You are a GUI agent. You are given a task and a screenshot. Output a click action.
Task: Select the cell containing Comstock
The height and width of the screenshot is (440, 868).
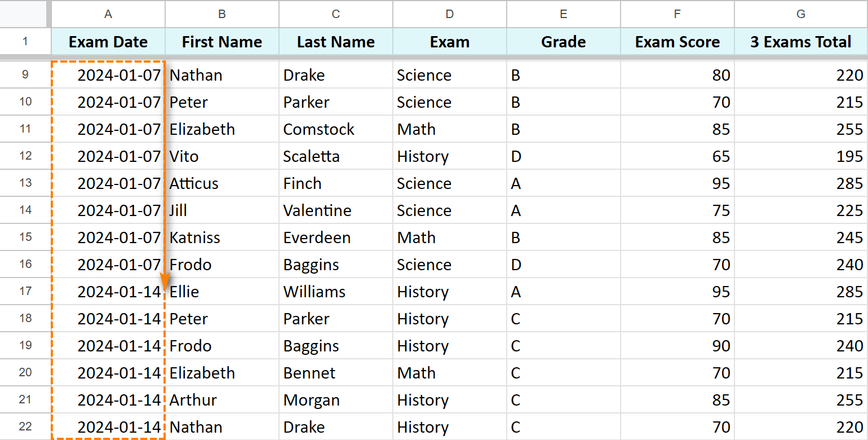(335, 129)
